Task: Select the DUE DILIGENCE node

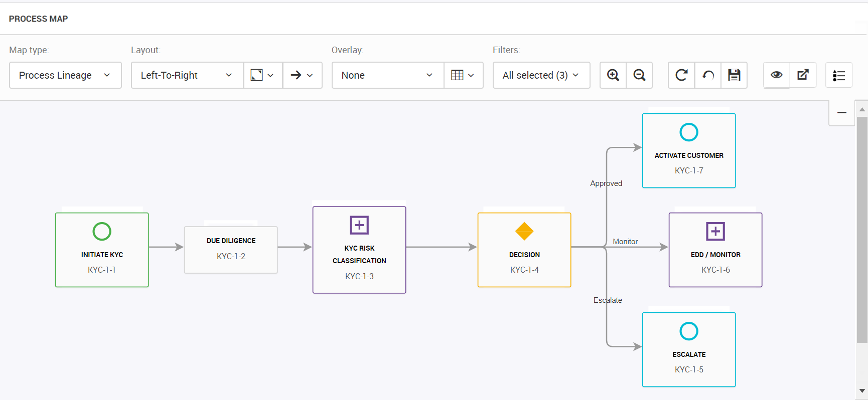Action: pos(231,250)
